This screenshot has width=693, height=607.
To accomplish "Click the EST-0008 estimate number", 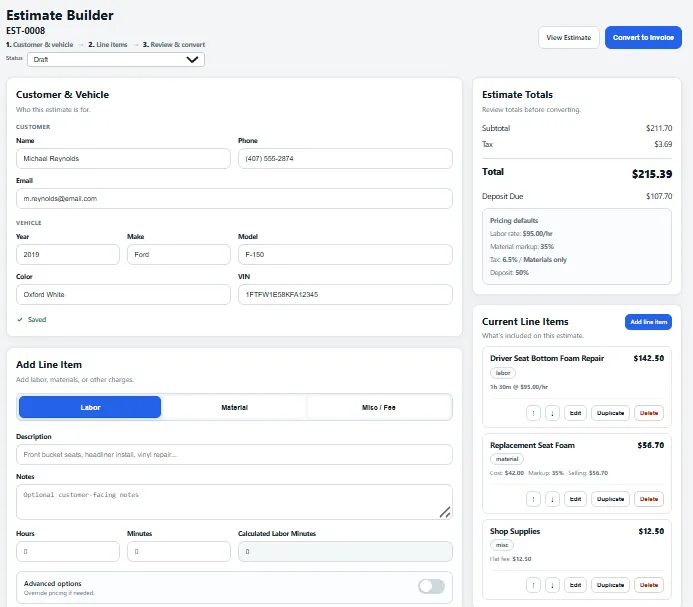I will [26, 31].
